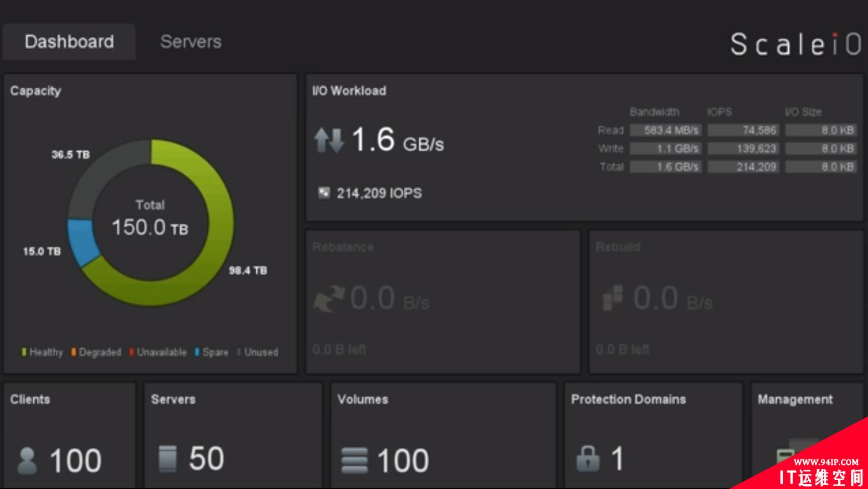Viewport: 868px width, 489px height.
Task: Click the Write row label
Action: click(611, 148)
